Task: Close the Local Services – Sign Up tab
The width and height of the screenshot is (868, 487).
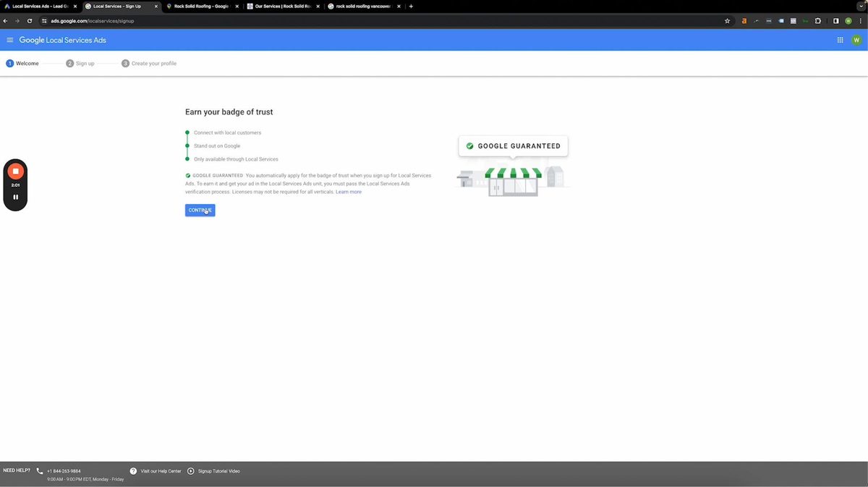Action: click(156, 6)
